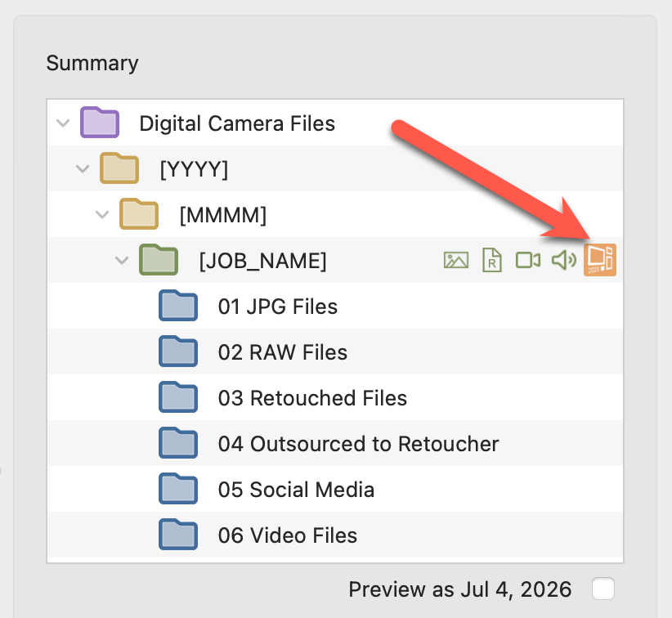The height and width of the screenshot is (618, 672).
Task: Click the orange 2025 devices icon
Action: coord(599,260)
